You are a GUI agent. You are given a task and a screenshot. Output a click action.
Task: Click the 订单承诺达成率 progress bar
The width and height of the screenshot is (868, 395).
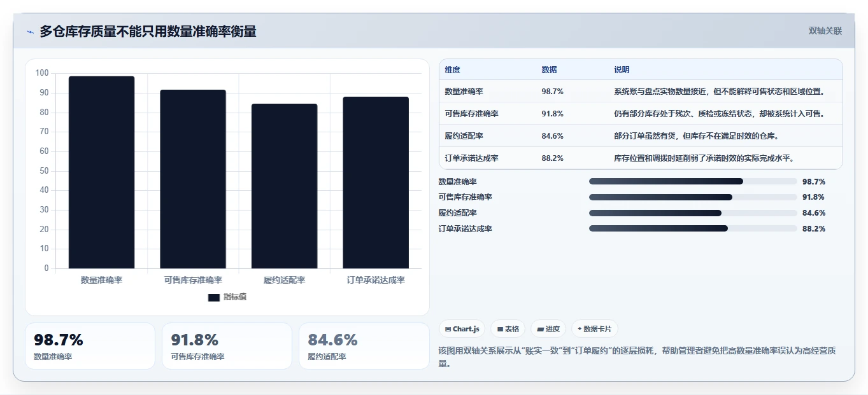pos(693,228)
